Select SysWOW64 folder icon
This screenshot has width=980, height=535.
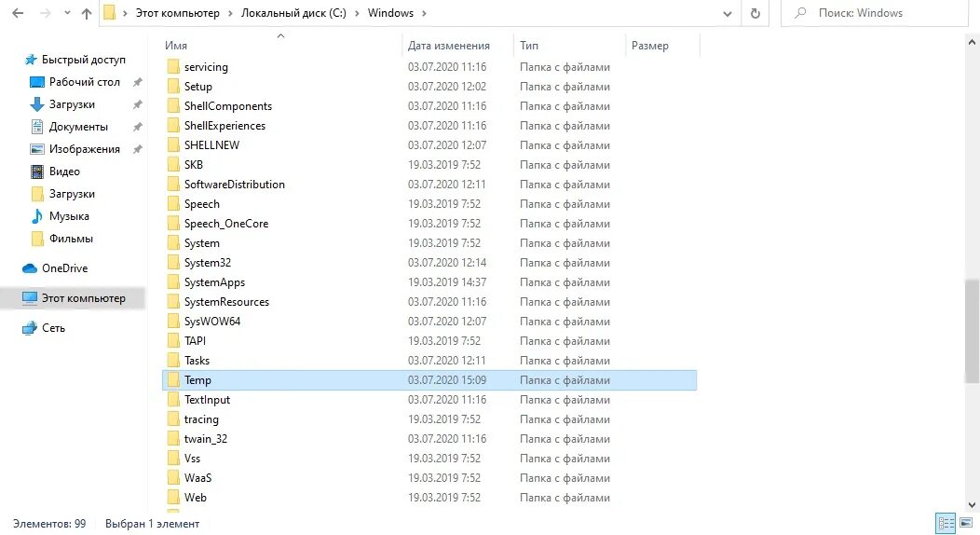[173, 322]
